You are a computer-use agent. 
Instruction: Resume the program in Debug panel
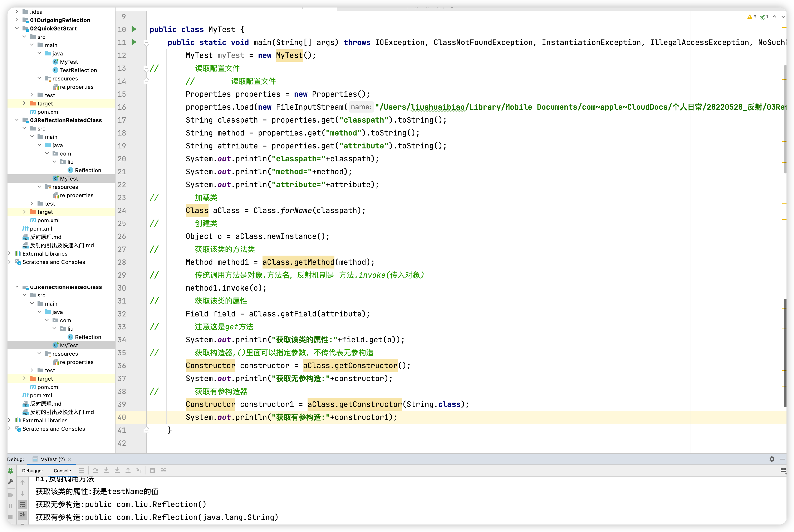coord(10,495)
